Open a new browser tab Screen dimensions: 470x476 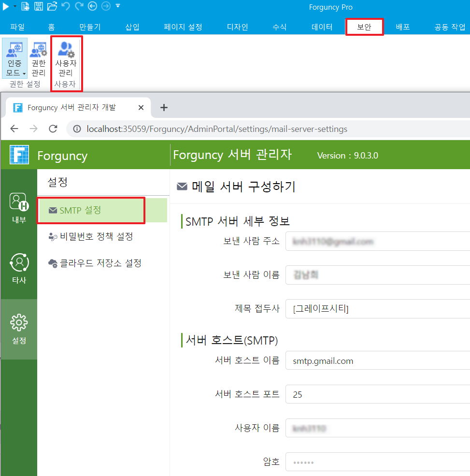[x=164, y=107]
